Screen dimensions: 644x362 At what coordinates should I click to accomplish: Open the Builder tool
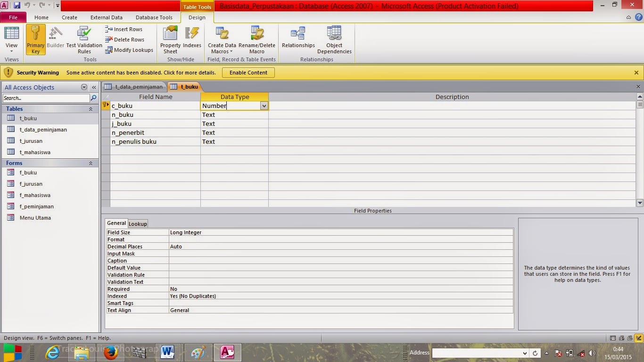tap(55, 39)
